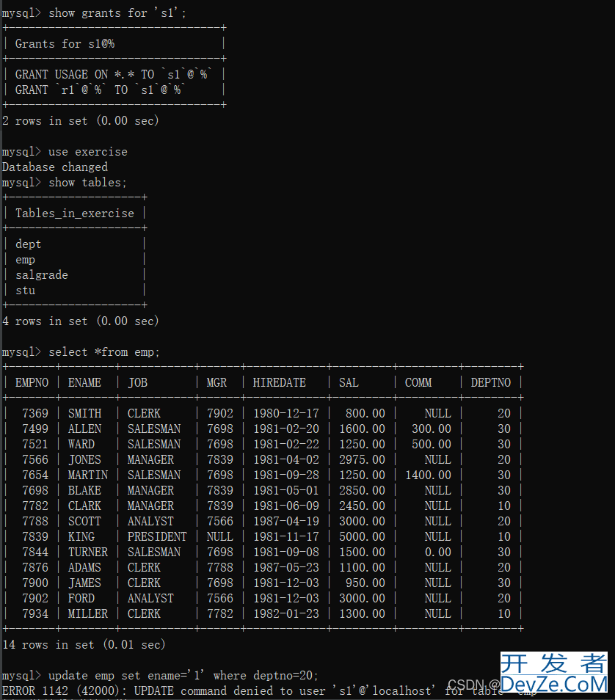
Task: Select the 'Tables_in_exercise' header
Action: [x=75, y=214]
